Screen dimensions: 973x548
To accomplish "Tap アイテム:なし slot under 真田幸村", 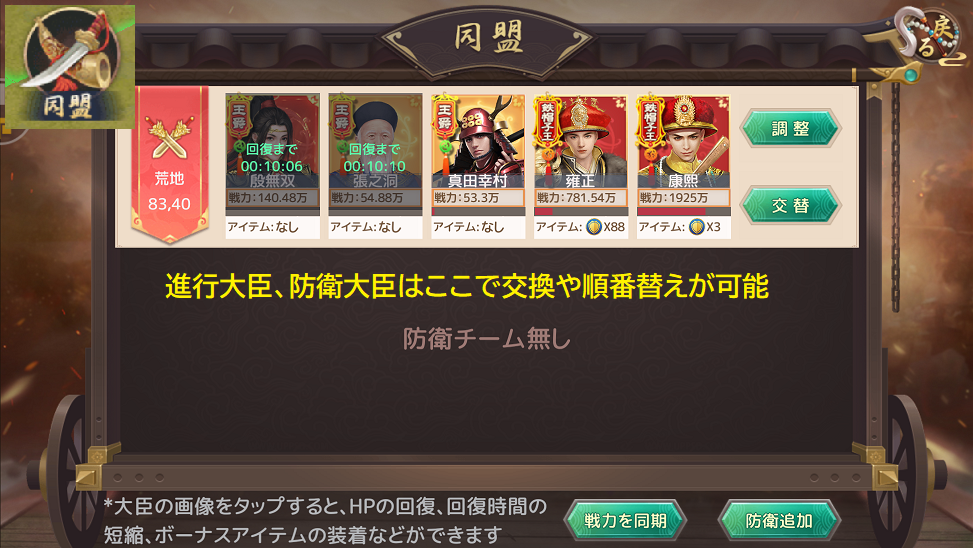I will coord(478,227).
